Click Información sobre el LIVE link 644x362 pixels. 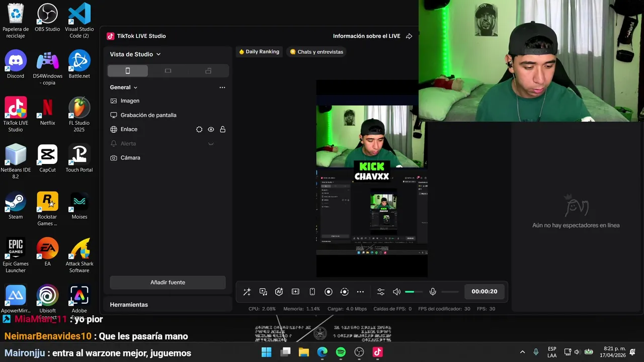pos(367,36)
